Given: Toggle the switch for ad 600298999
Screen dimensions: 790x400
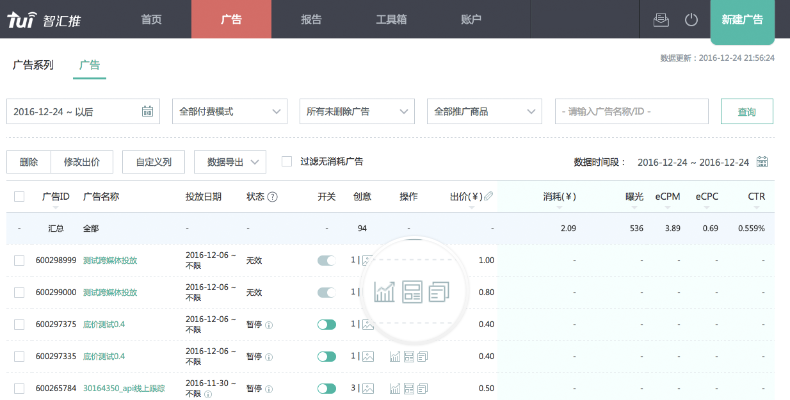Looking at the screenshot, I should [x=326, y=260].
